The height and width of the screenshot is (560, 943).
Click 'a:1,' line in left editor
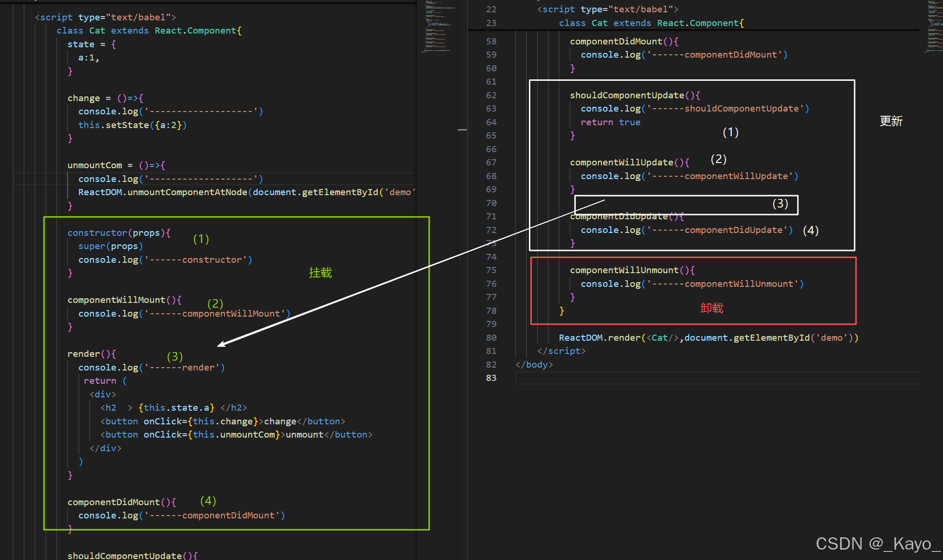click(x=89, y=58)
